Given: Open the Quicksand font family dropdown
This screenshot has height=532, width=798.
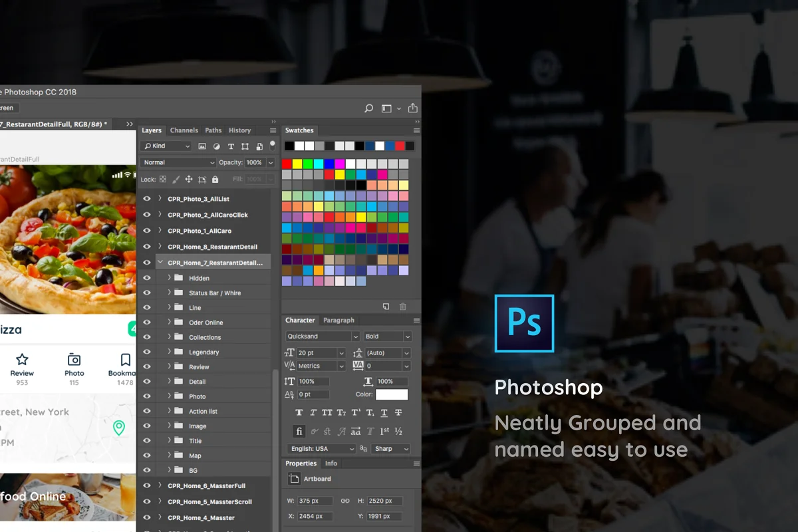Looking at the screenshot, I should (323, 336).
